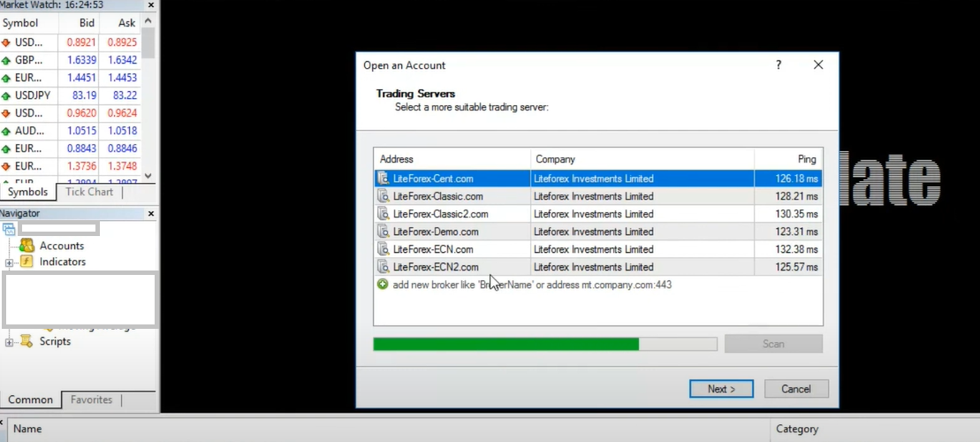Open the Common tab in Navigator
This screenshot has height=442, width=980.
coord(31,400)
